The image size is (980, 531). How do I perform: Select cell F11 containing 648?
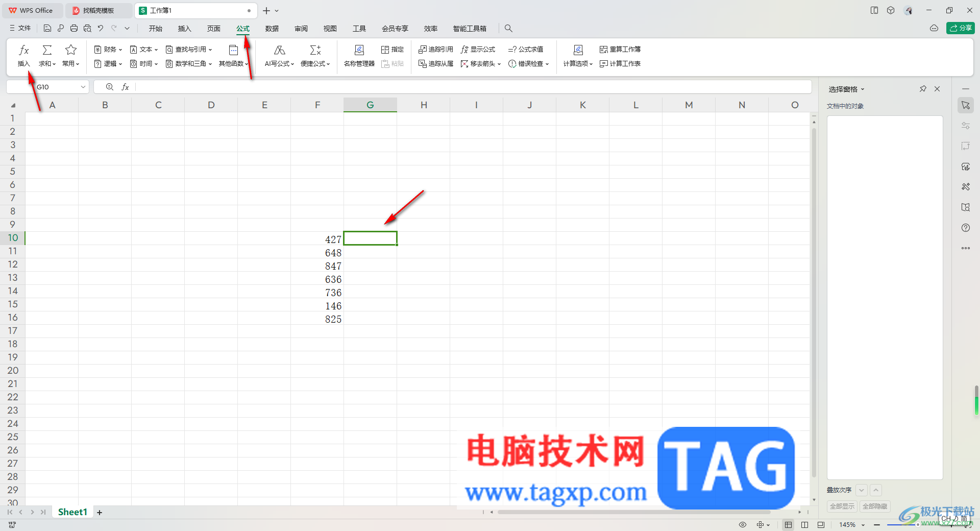pos(317,253)
